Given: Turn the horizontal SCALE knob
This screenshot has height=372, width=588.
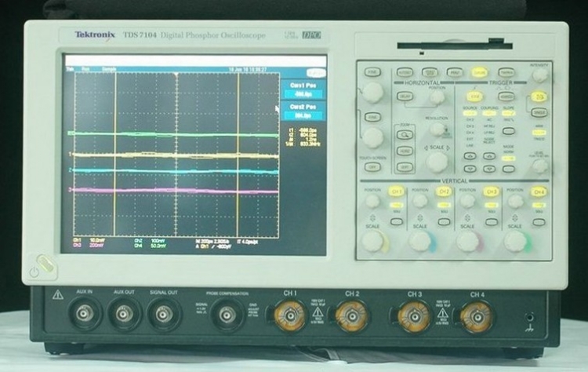Looking at the screenshot, I should pyautogui.click(x=437, y=162).
